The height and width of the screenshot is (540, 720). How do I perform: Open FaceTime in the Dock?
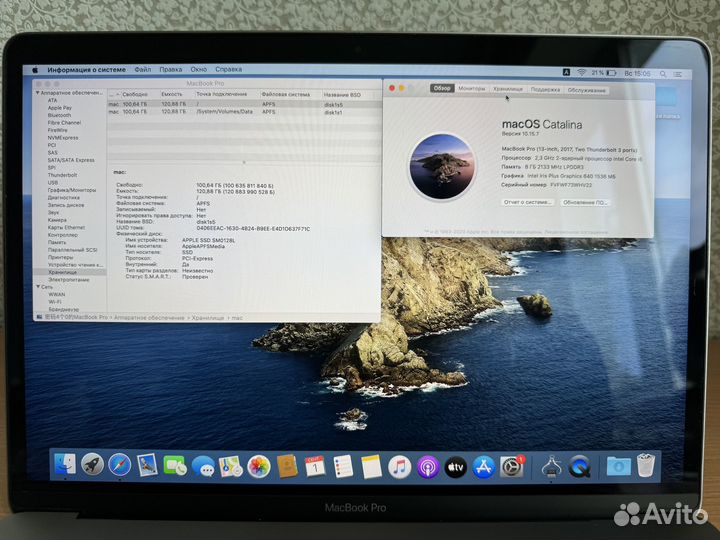(175, 466)
